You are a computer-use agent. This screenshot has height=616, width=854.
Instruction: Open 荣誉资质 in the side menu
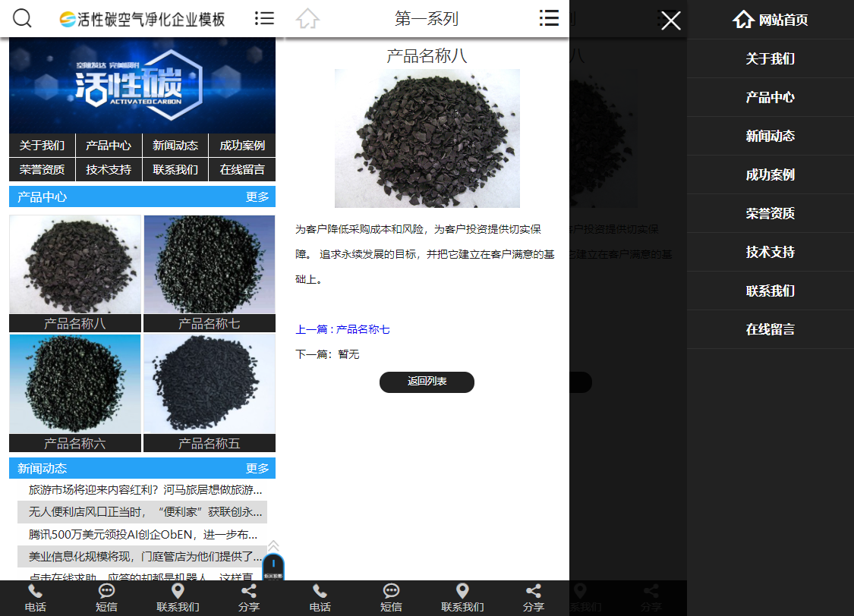pyautogui.click(x=770, y=213)
